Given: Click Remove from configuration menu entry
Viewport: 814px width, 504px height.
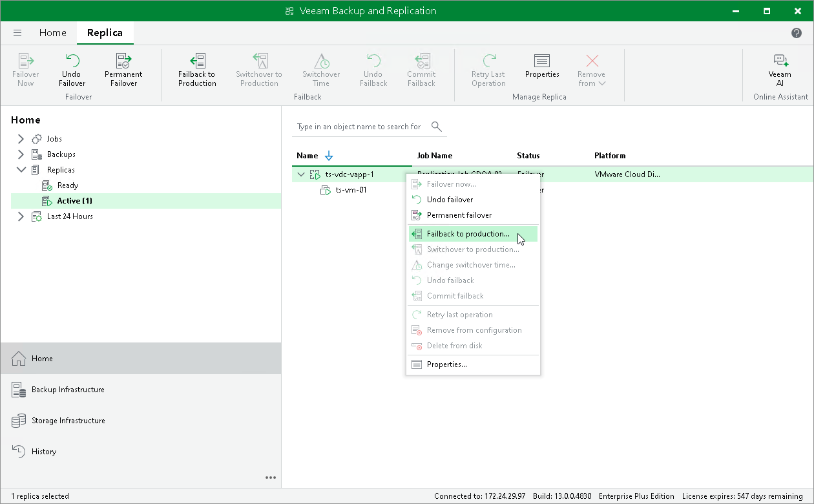Looking at the screenshot, I should 473,330.
